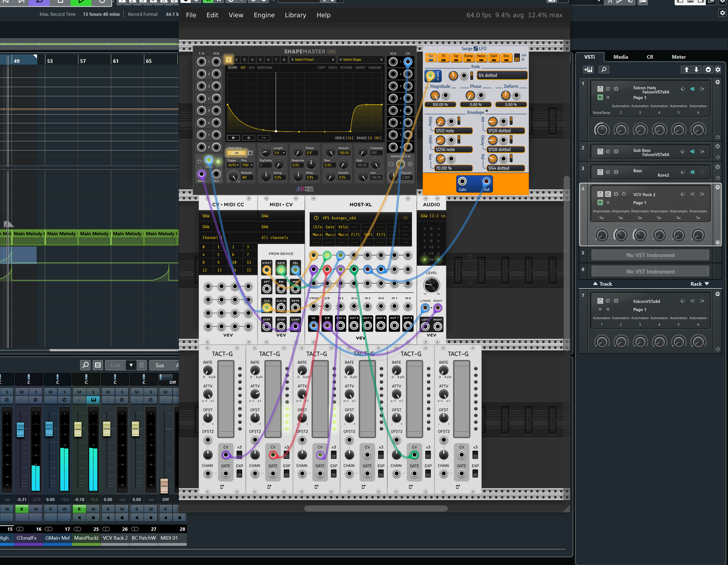This screenshot has height=565, width=728.
Task: Toggle the Falcon Hats instrument power button
Action: point(600,89)
